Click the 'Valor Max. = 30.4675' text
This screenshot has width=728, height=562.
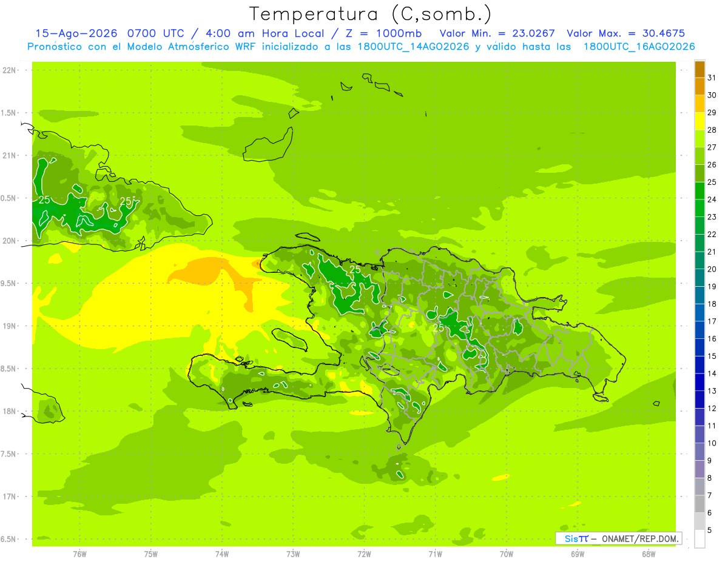pos(625,33)
